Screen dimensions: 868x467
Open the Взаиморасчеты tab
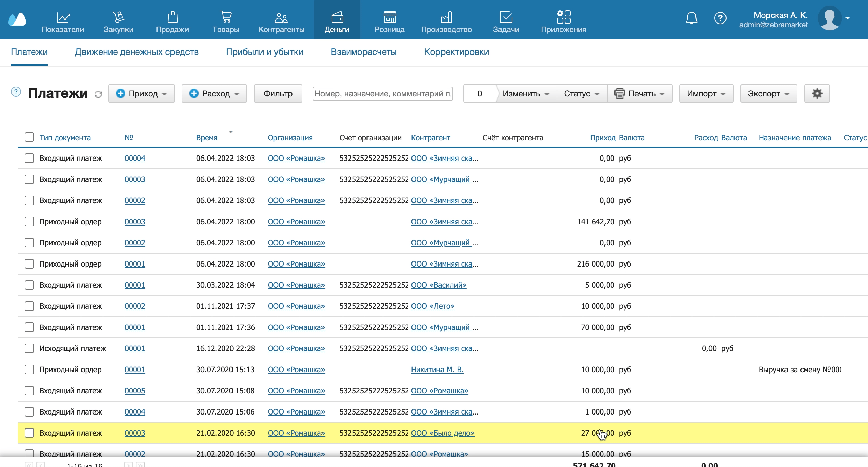(x=363, y=52)
